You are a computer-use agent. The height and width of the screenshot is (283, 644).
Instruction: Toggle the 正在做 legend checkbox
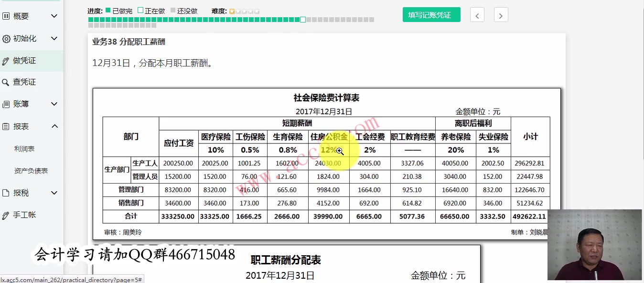point(140,11)
